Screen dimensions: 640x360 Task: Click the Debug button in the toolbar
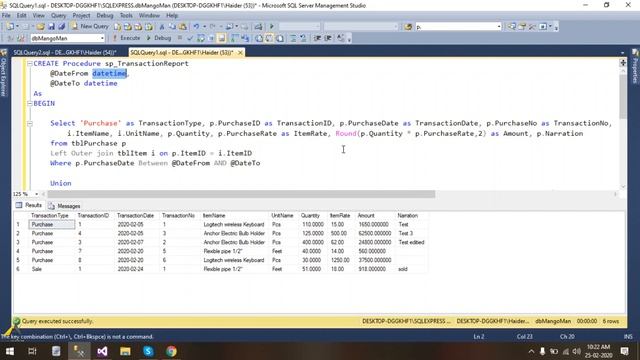159,38
